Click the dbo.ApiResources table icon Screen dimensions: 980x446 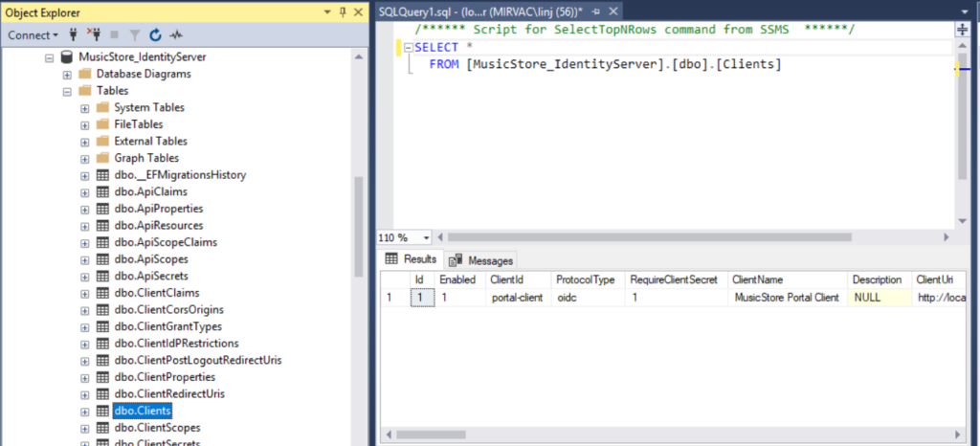[x=102, y=226]
